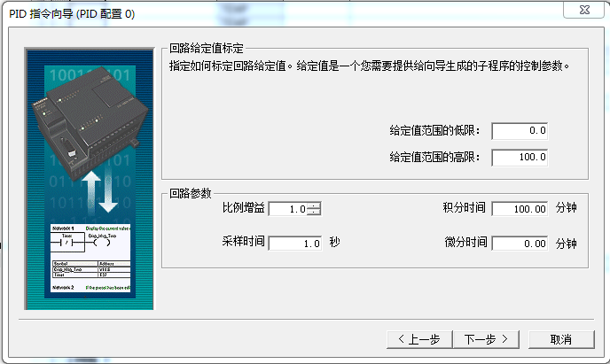Select the 给定值范围的高限 input field
Viewport: 610px width, 364px height.
tap(520, 158)
